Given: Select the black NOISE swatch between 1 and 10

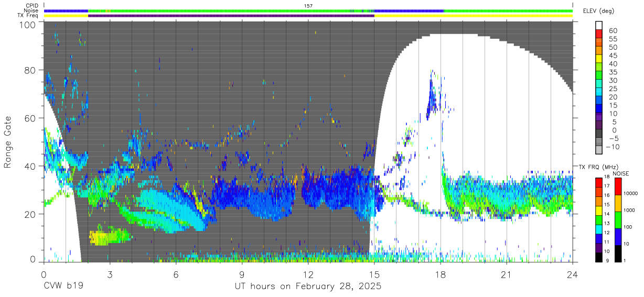Looking at the screenshot, I should (617, 252).
